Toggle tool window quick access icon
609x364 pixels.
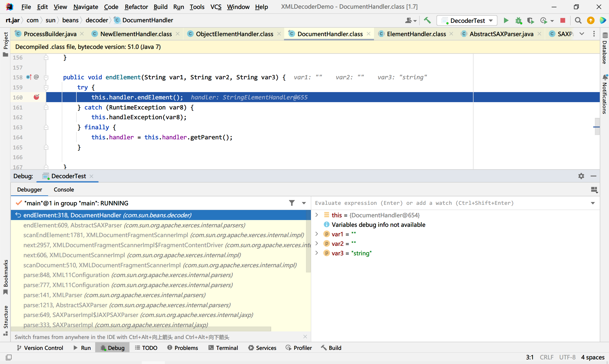9,357
